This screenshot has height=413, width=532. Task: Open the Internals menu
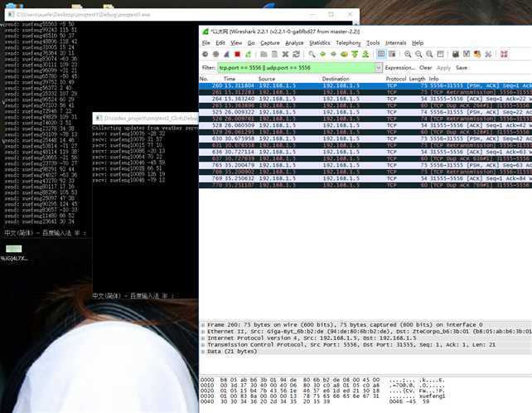[395, 43]
